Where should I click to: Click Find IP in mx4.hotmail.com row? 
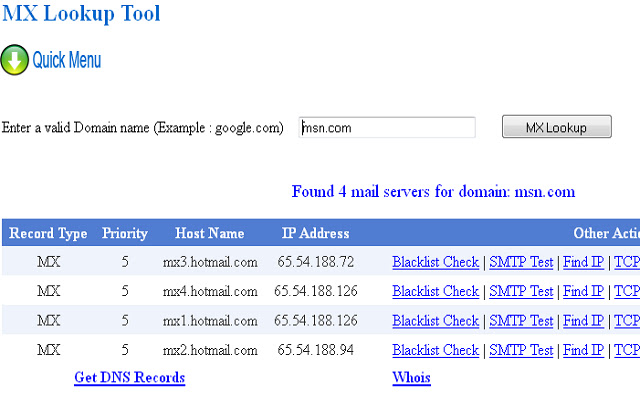click(x=583, y=291)
